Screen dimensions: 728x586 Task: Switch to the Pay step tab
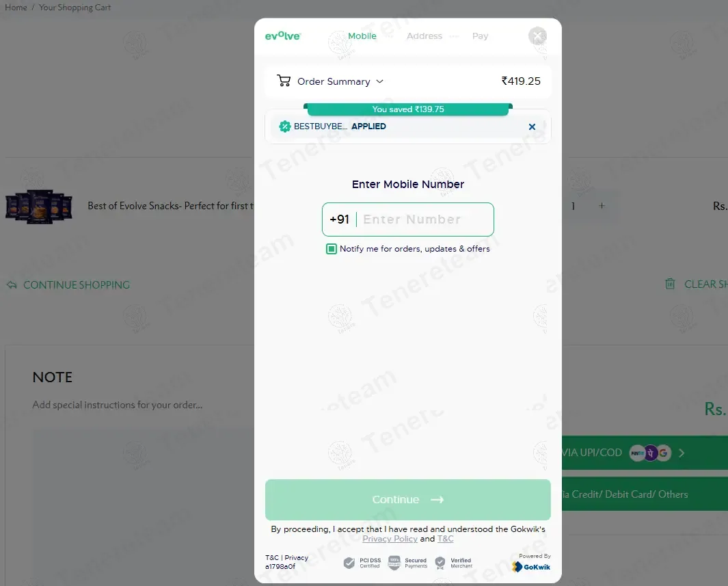point(480,36)
